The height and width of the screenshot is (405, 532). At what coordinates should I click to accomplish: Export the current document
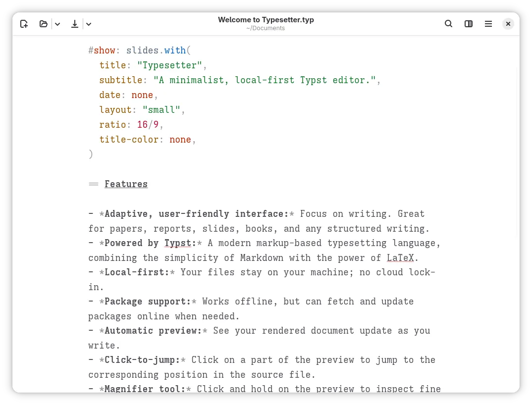[75, 24]
